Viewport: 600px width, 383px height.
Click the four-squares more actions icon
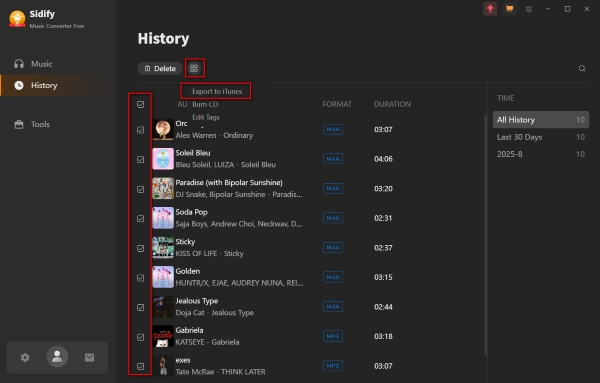click(194, 68)
